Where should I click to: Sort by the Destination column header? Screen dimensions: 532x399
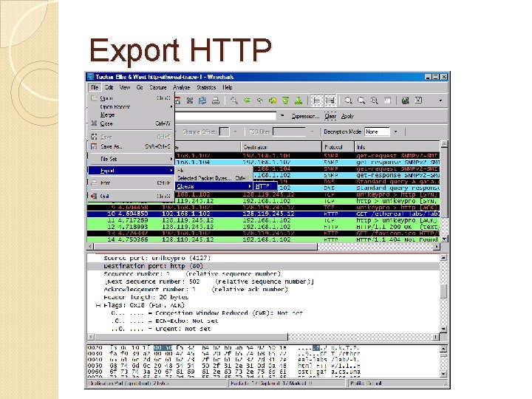tap(281, 147)
